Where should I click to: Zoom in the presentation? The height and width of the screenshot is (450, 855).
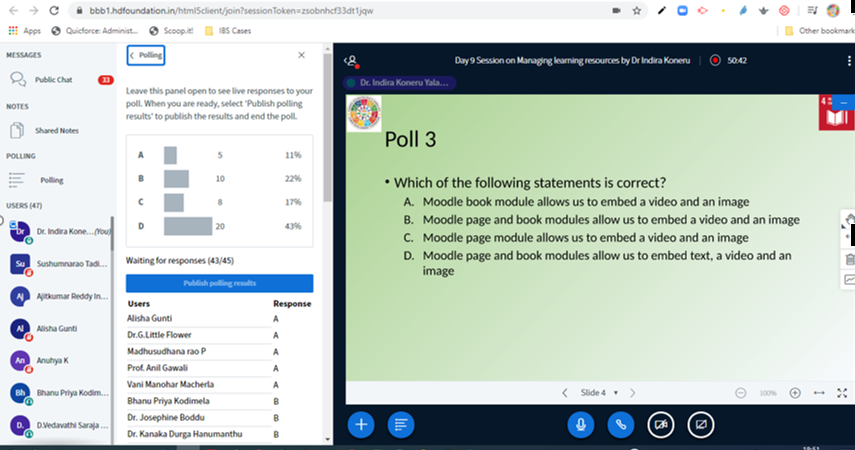(795, 393)
